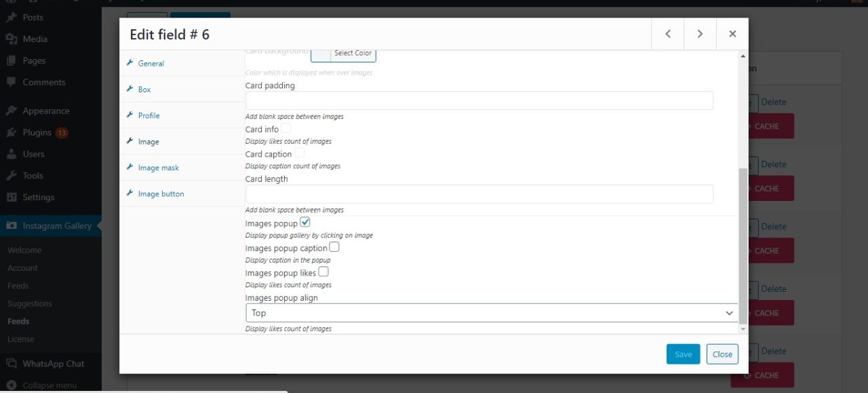This screenshot has height=393, width=868.
Task: Open WhatsApp Chat plugin menu
Action: (53, 364)
